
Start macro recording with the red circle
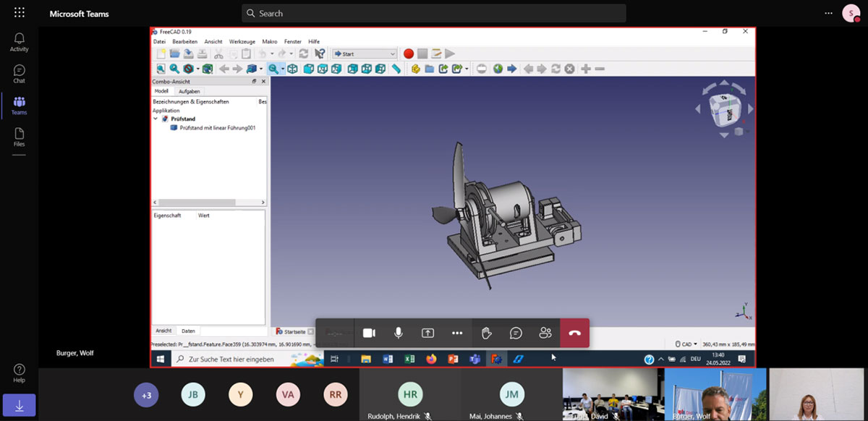pos(409,54)
